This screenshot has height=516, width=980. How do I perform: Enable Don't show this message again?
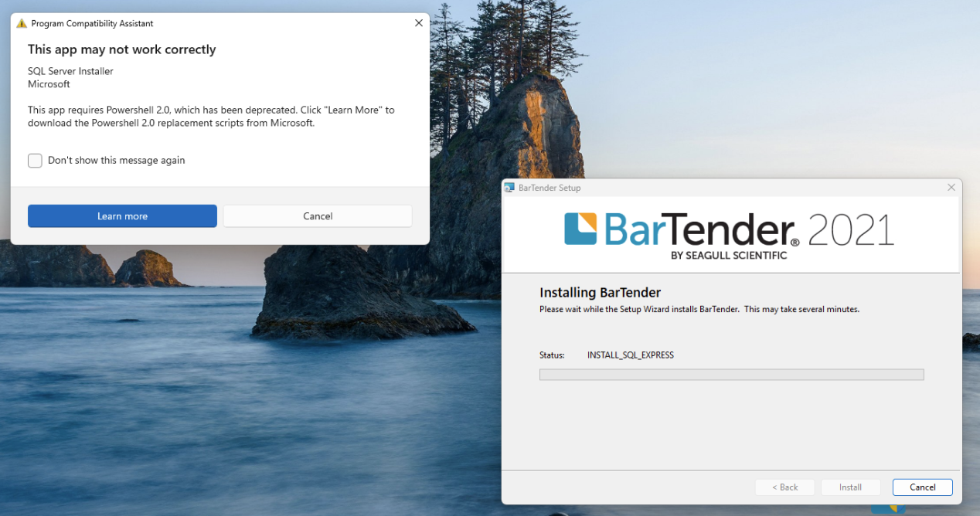pyautogui.click(x=35, y=160)
